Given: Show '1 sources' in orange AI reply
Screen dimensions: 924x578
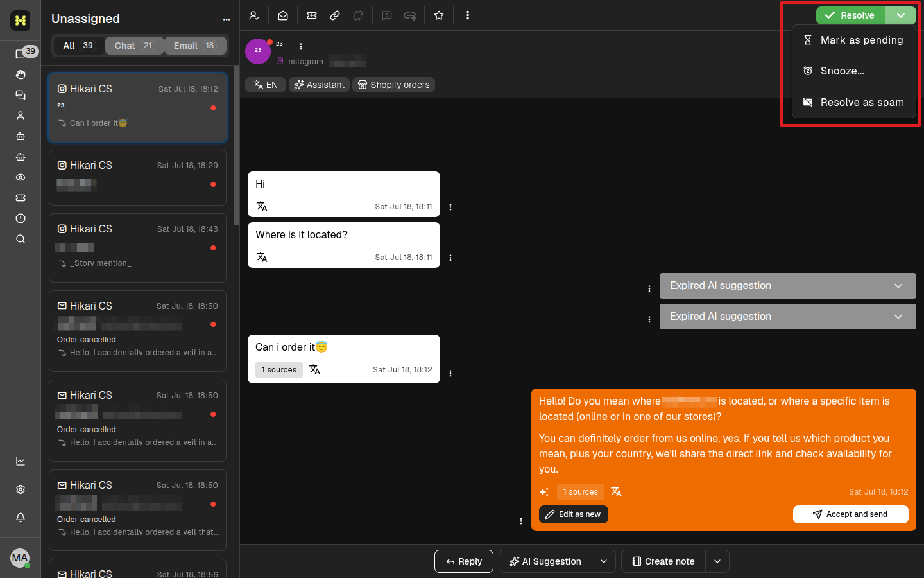Looking at the screenshot, I should click(581, 492).
